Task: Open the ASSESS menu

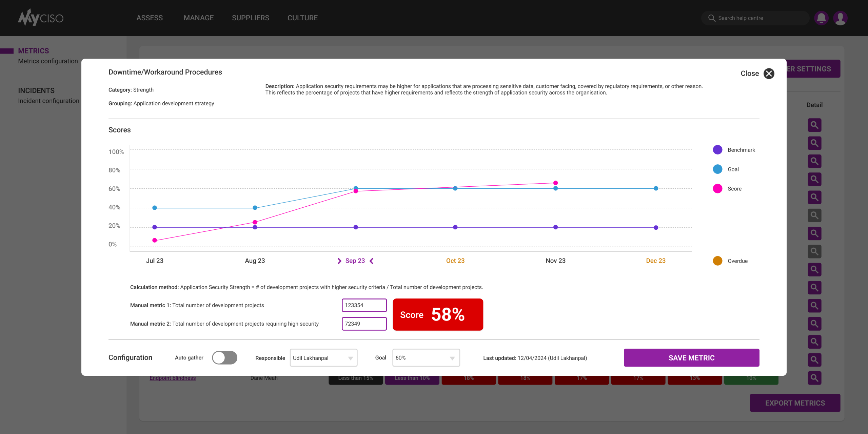Action: pos(150,18)
